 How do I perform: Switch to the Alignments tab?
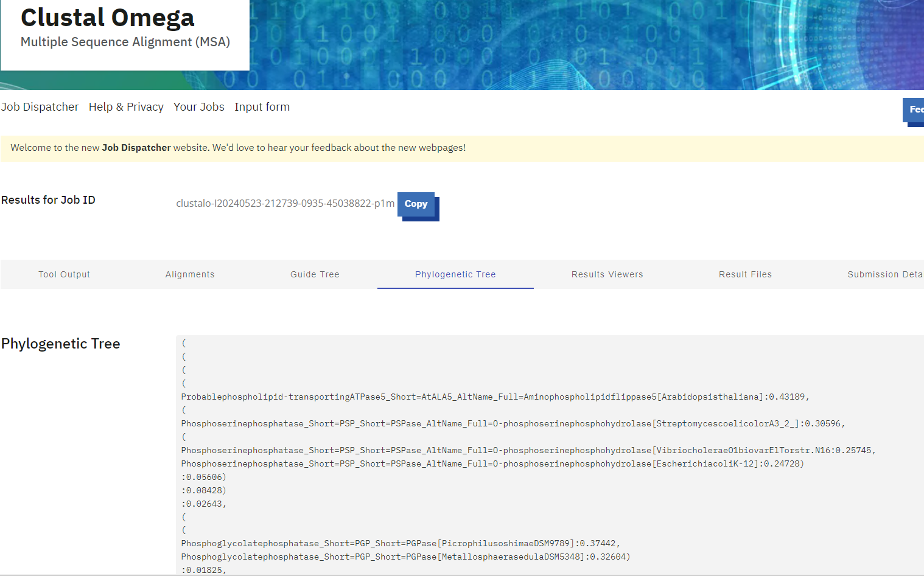pos(190,274)
